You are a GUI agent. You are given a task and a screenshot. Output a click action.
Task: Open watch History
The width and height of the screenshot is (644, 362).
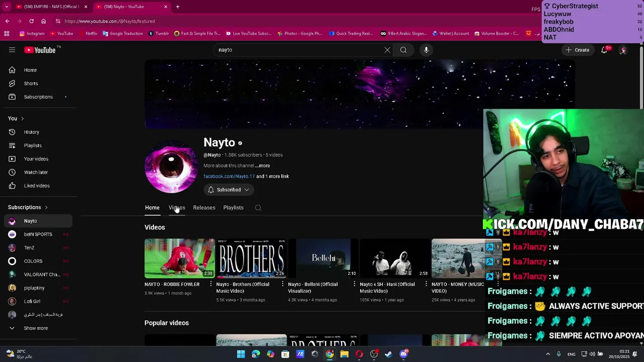coord(38,132)
